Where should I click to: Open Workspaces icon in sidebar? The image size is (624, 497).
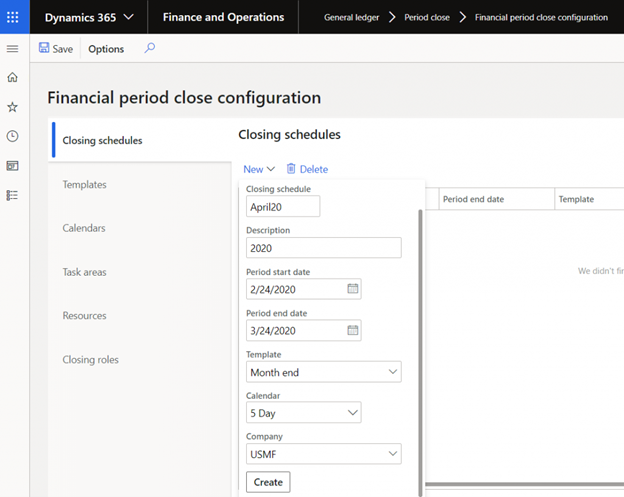tap(13, 166)
